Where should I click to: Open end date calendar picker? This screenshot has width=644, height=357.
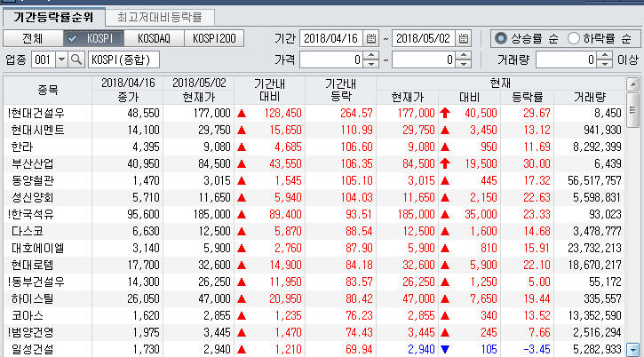click(x=464, y=38)
